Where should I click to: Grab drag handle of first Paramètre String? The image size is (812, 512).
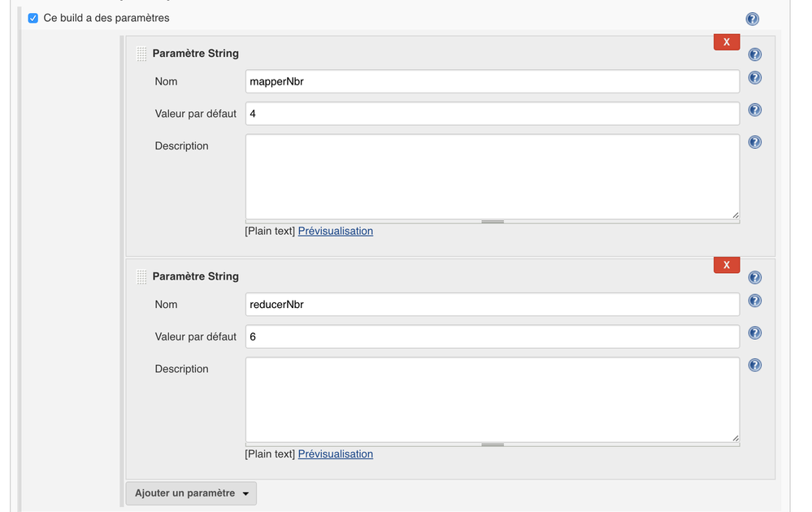coord(141,54)
